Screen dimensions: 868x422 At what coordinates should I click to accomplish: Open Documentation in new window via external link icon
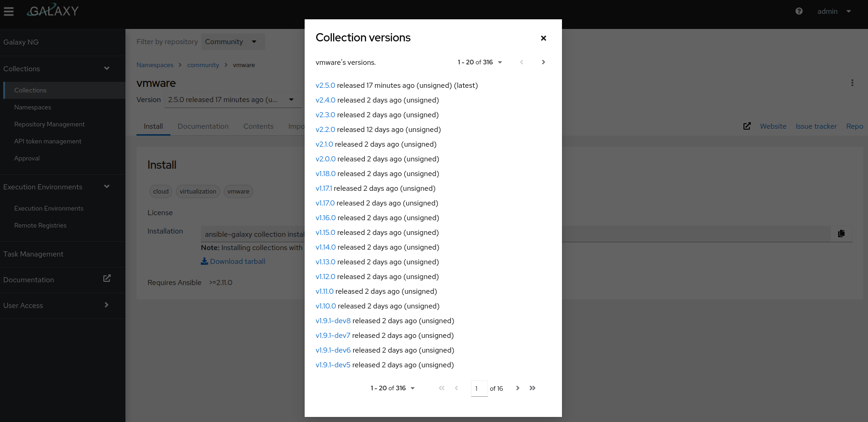(x=107, y=278)
